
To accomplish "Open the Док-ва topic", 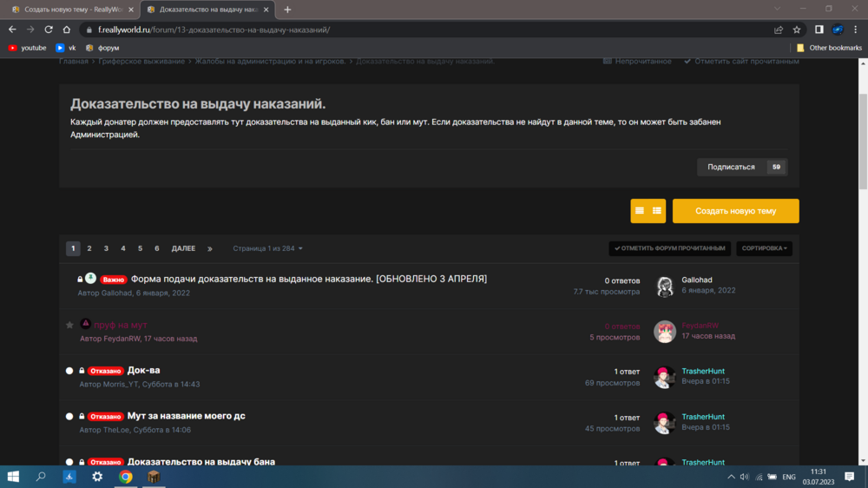I will [143, 370].
